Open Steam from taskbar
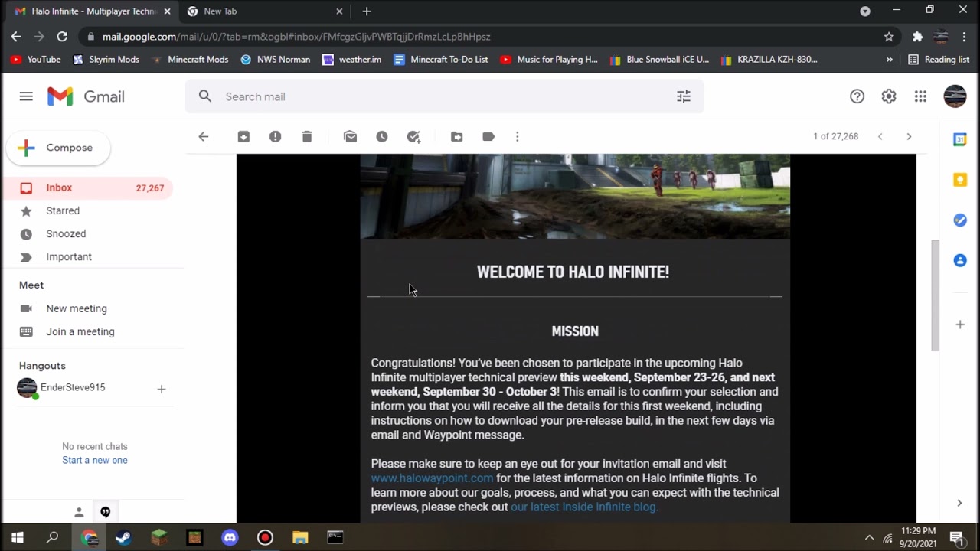 pos(123,538)
